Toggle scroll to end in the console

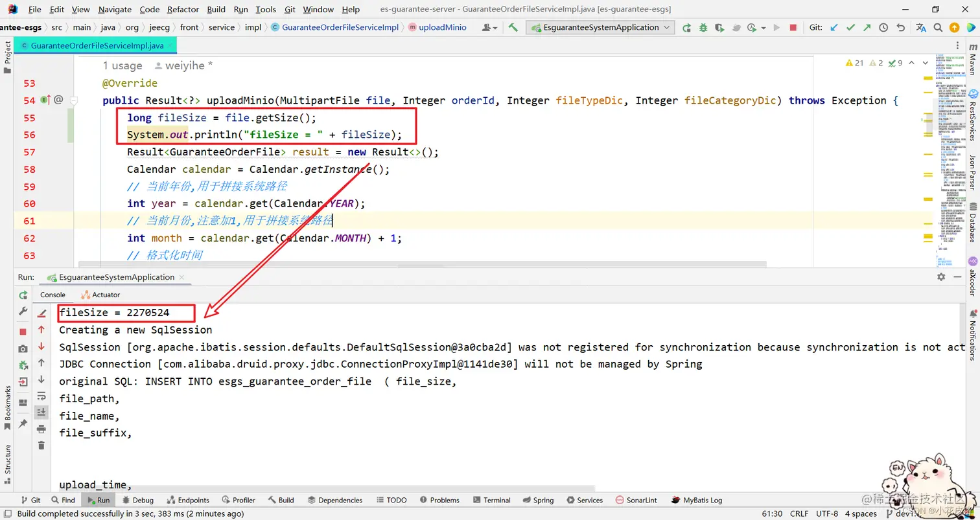point(41,412)
